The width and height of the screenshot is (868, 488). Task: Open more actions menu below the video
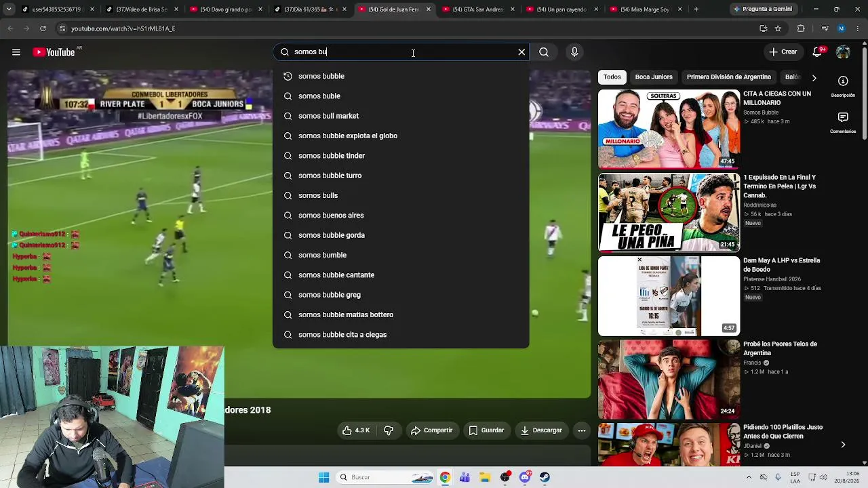coord(581,430)
